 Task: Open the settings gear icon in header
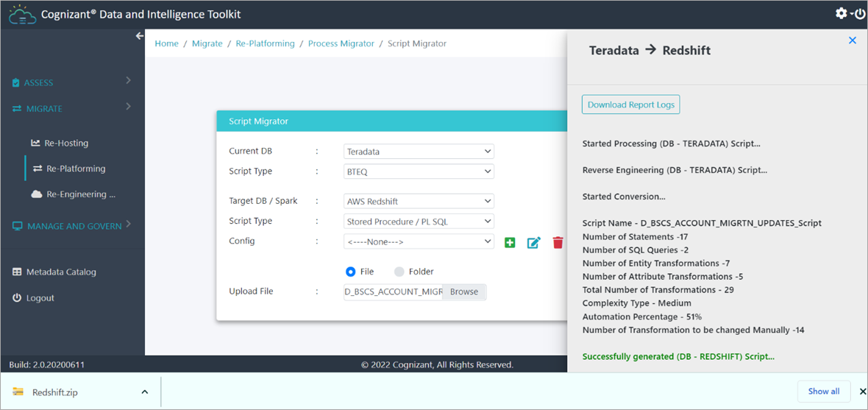(x=841, y=13)
